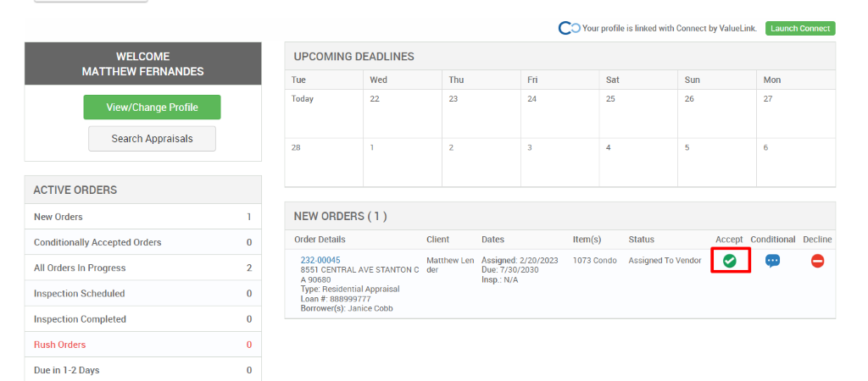Screen dimensions: 868x381
Task: Click the Tue weekday header
Action: click(298, 80)
